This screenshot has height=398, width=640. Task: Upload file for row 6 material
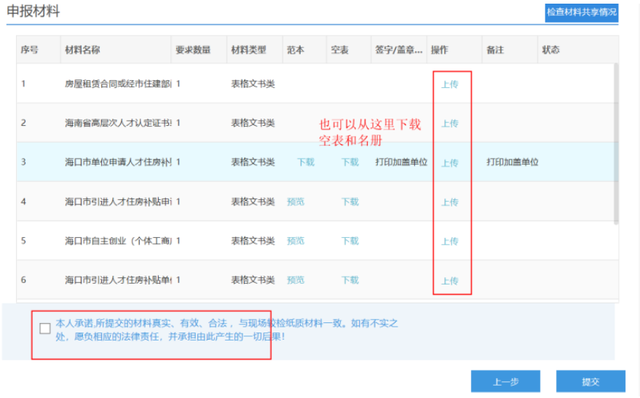click(450, 281)
